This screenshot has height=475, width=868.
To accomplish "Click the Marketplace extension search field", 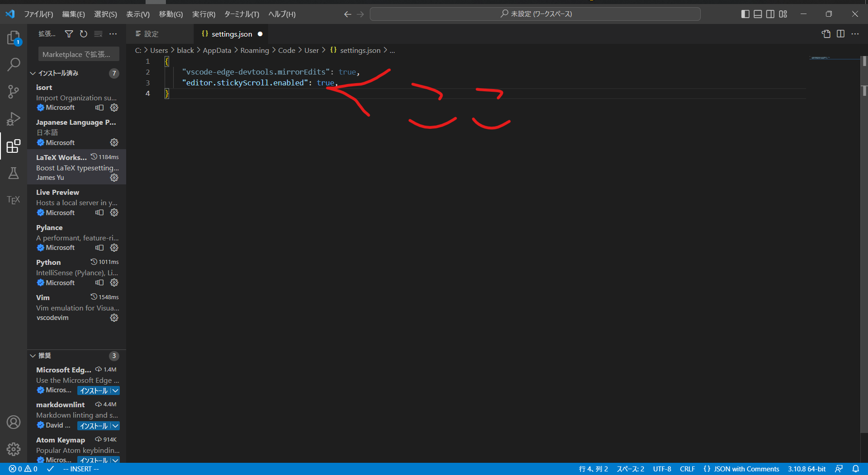I will click(x=79, y=54).
